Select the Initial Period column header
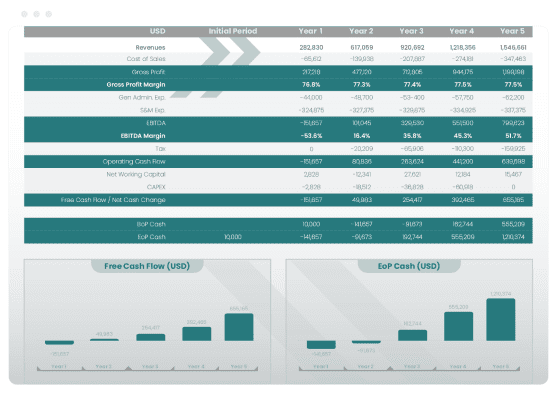This screenshot has height=394, width=557. (233, 31)
